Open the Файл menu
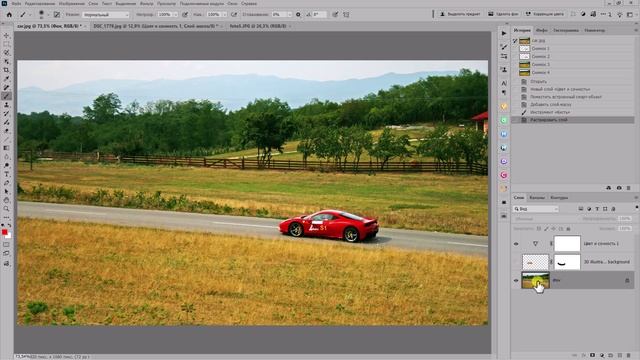Screen dimensions: 640x360 [x=16, y=3]
